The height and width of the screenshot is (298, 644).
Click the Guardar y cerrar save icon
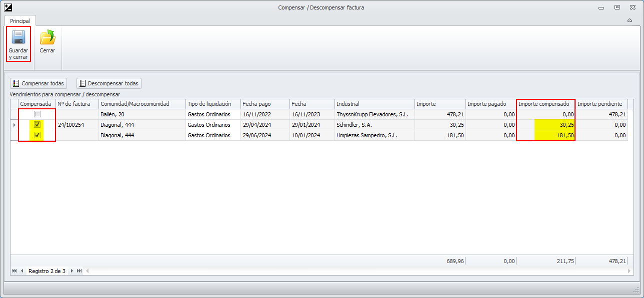(x=18, y=37)
